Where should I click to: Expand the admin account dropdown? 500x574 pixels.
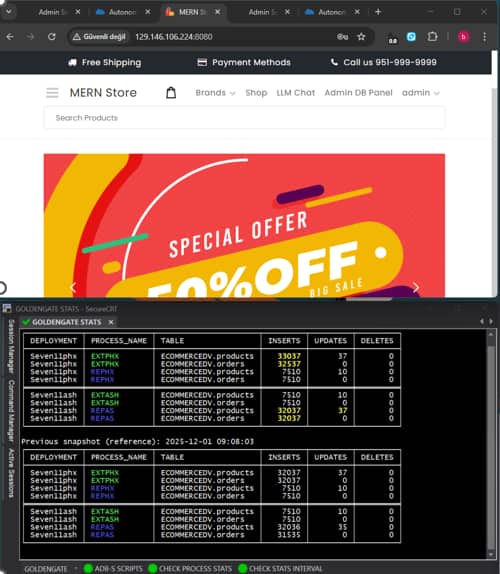[421, 93]
